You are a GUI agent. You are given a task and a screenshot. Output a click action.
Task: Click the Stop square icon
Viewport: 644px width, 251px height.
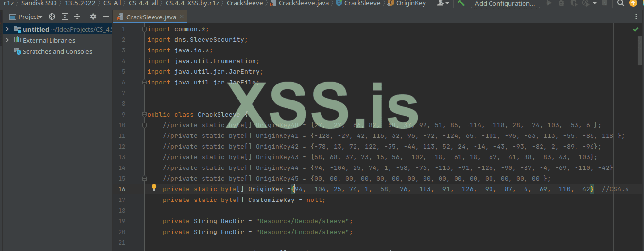pos(605,3)
